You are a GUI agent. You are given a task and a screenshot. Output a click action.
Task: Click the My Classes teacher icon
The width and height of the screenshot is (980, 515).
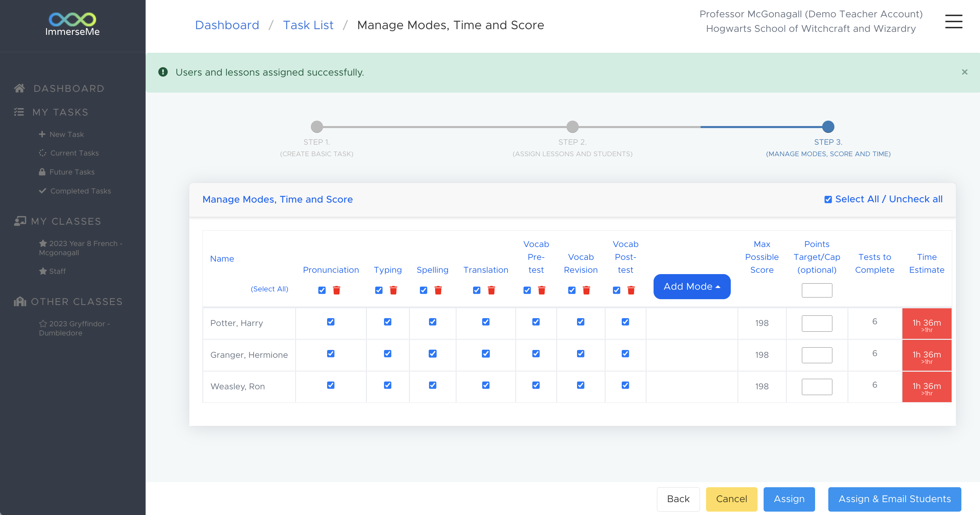20,221
